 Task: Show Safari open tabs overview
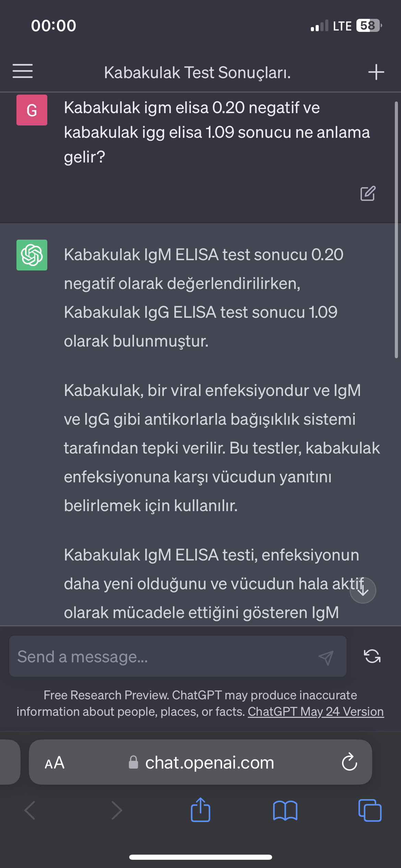(370, 810)
